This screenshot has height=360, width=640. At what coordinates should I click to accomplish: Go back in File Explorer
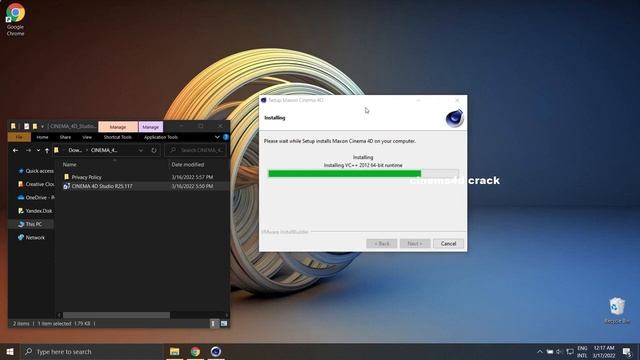16,150
